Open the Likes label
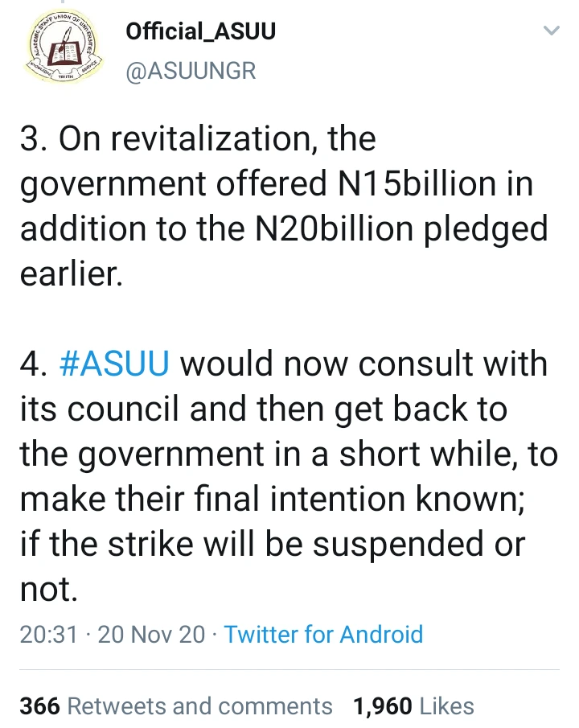Image resolution: width=579 pixels, height=728 pixels. coord(446,706)
